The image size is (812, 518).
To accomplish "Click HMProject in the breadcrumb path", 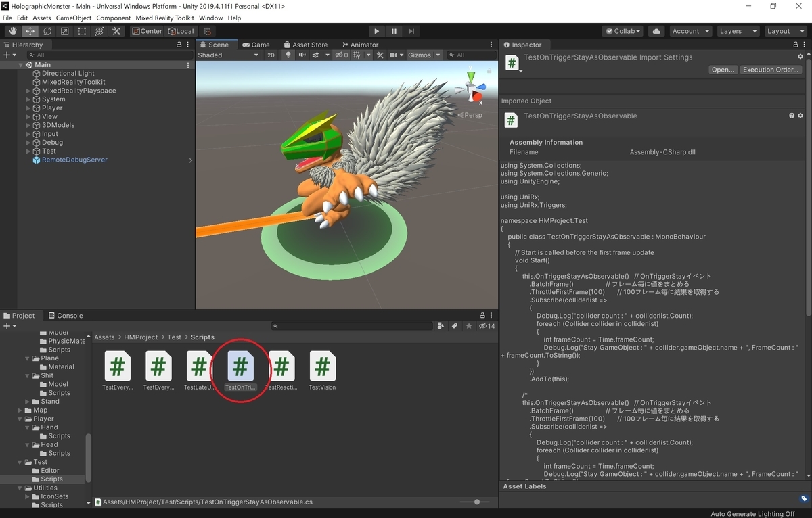I will (x=141, y=337).
